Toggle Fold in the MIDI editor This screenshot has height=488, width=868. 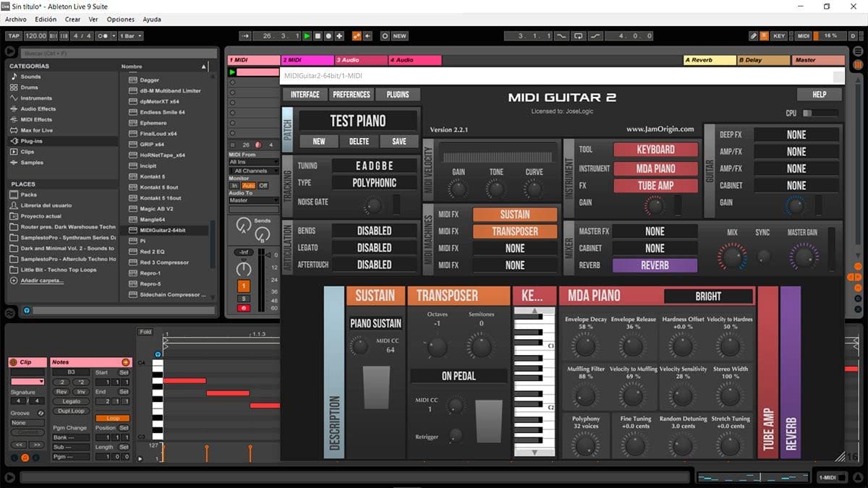pyautogui.click(x=145, y=332)
